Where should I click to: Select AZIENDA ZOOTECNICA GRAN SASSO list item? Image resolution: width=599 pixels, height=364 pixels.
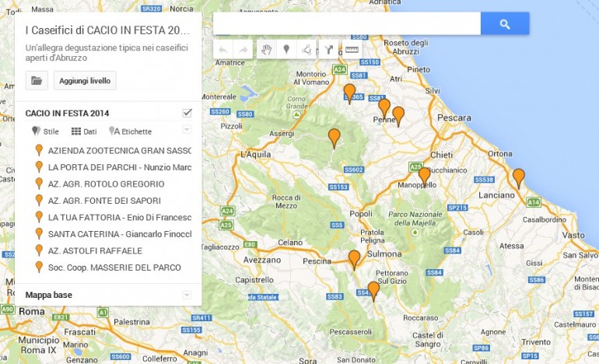click(x=120, y=150)
